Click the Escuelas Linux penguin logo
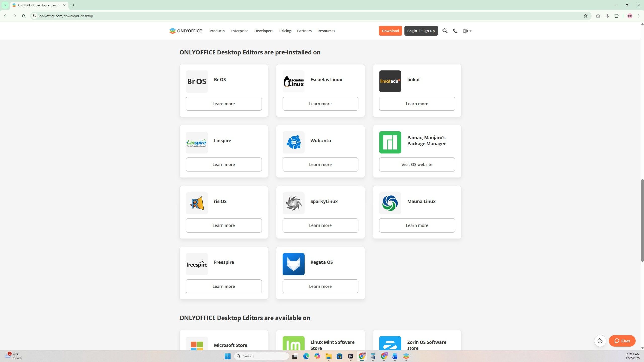This screenshot has width=644, height=362. [293, 81]
